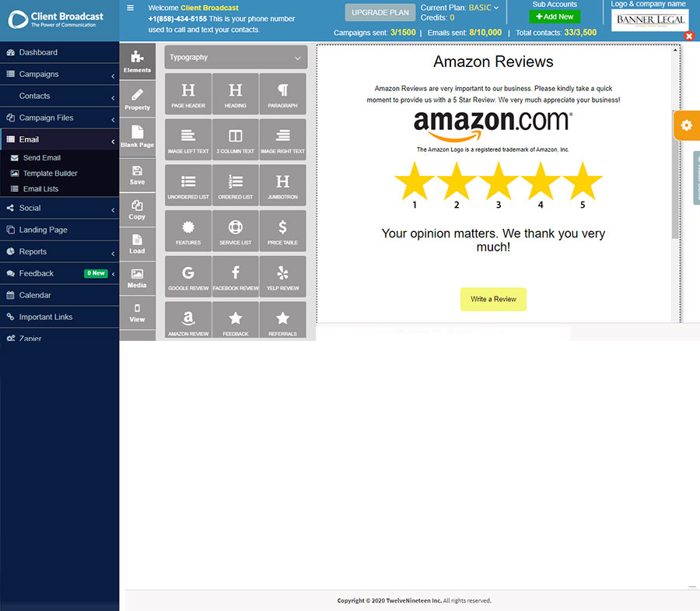Open the orange settings gear tab
Screen dimensions: 700x611
coord(687,125)
